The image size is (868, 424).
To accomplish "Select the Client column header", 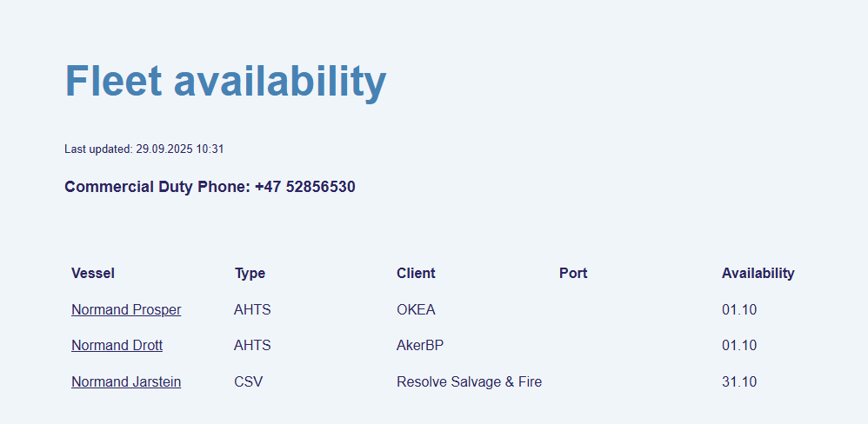I will [416, 273].
